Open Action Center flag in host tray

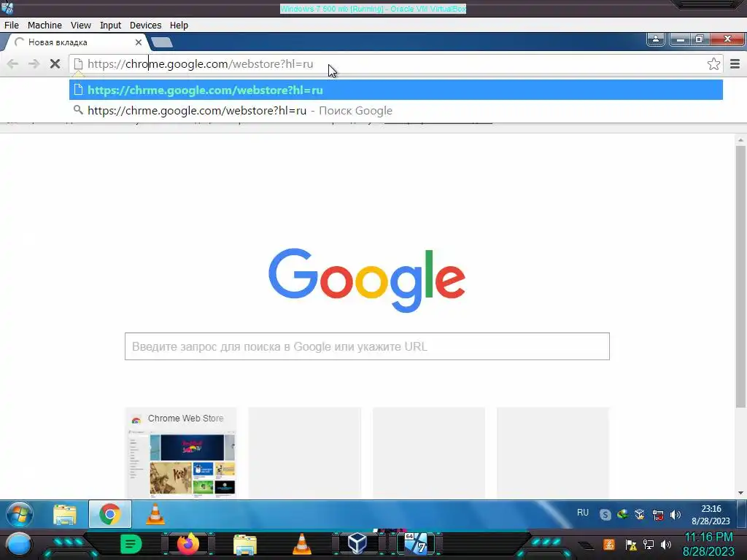coord(631,545)
